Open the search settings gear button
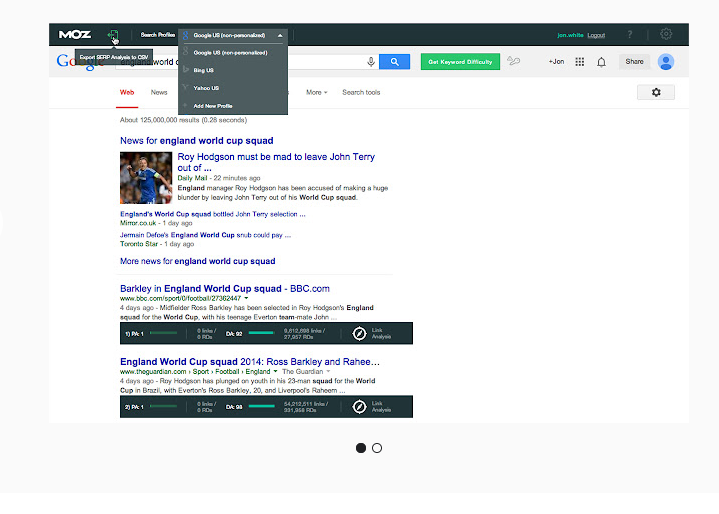 pyautogui.click(x=656, y=92)
